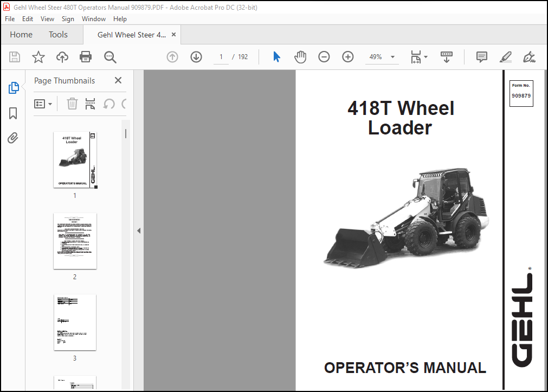Select the Highlight text pen tool
The width and height of the screenshot is (548, 392).
pyautogui.click(x=505, y=56)
